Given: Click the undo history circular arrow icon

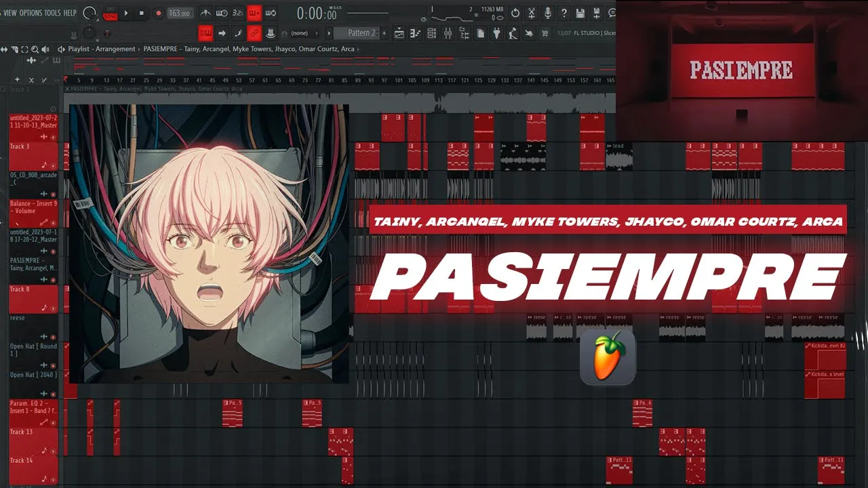Looking at the screenshot, I should pos(515,13).
